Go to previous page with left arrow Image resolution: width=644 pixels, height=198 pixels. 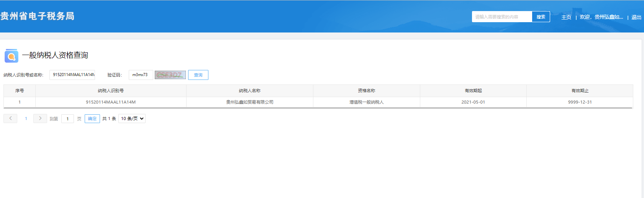[10, 118]
